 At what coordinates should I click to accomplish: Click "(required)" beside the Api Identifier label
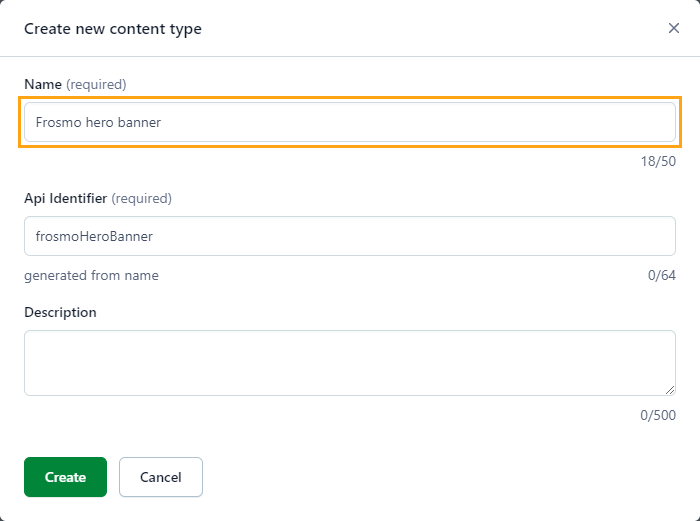[x=141, y=198]
